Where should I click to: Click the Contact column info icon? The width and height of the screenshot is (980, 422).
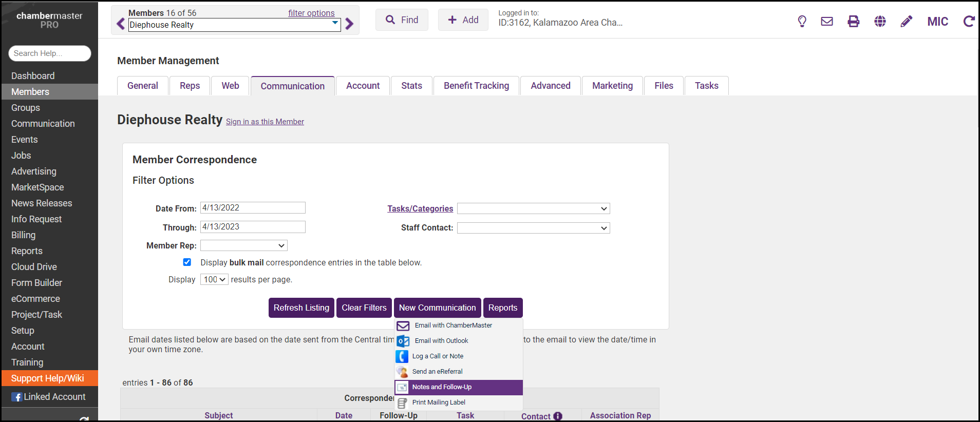[558, 416]
